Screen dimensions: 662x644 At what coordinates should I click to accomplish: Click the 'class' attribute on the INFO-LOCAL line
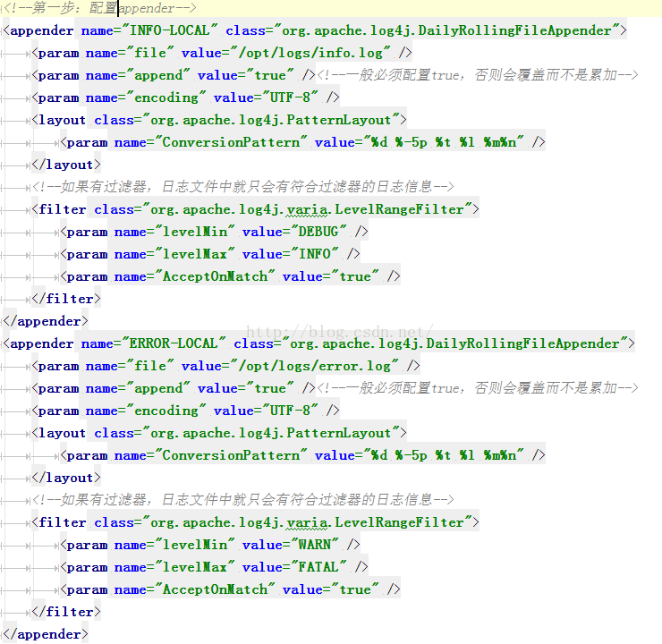point(245,30)
